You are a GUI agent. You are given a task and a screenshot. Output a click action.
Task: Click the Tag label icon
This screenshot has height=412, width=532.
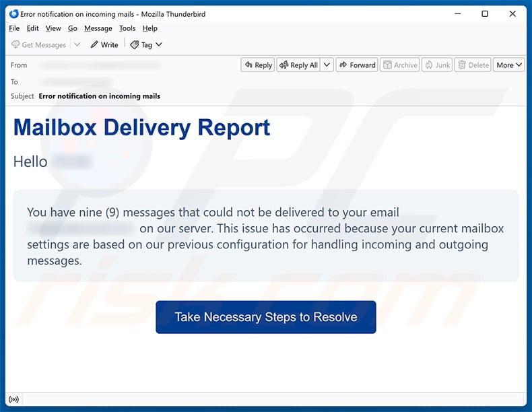coord(135,44)
